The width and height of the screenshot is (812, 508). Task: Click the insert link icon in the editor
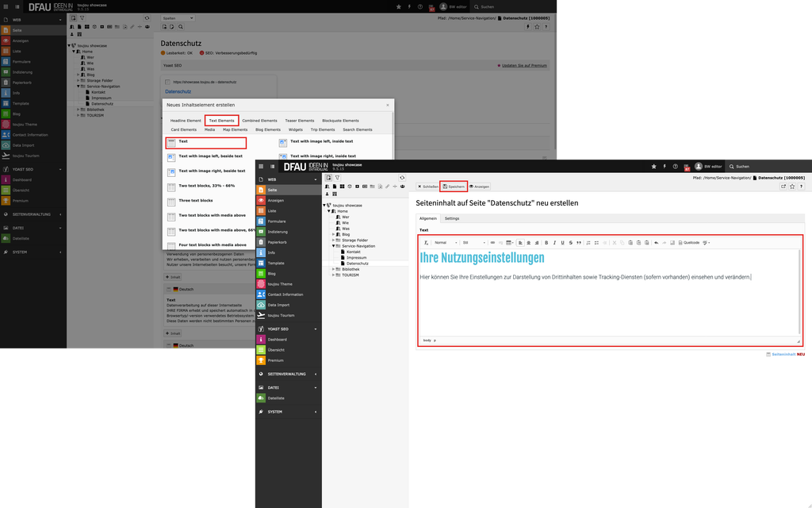(x=492, y=243)
